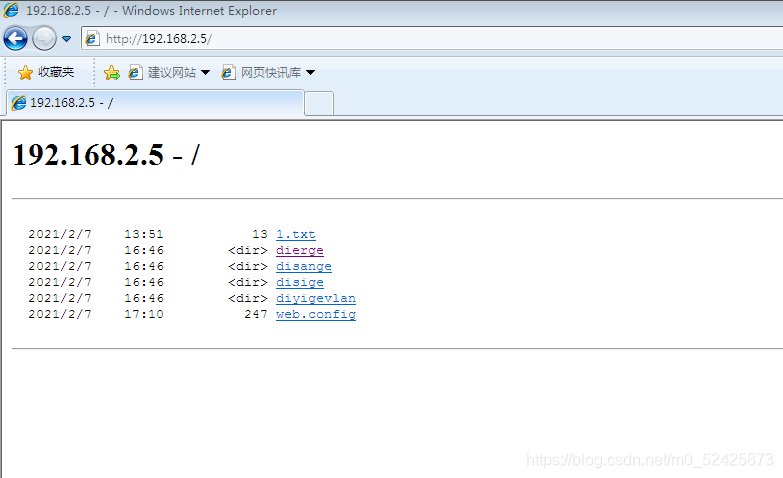Click the date 2021/2/7 in 1.txt row
This screenshot has width=783, height=478.
point(60,234)
